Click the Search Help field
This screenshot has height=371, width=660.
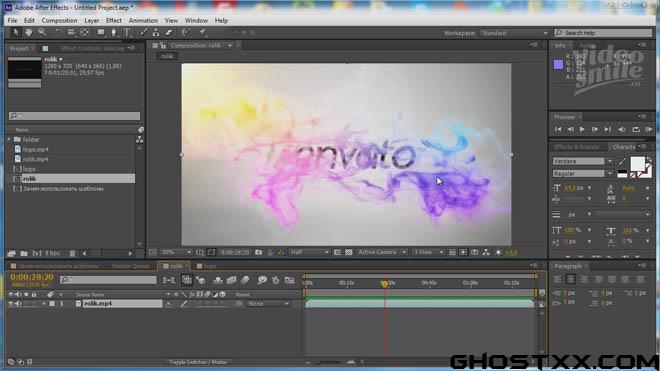pyautogui.click(x=603, y=33)
